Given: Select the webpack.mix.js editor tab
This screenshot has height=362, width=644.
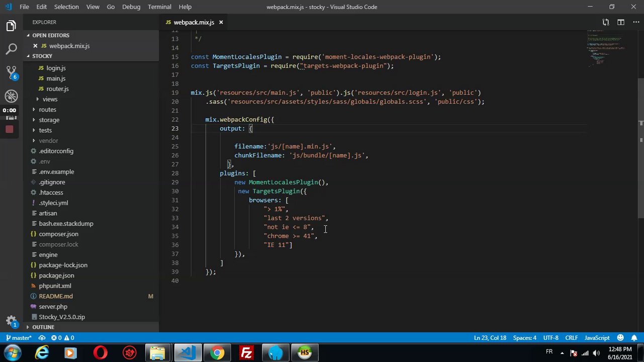Looking at the screenshot, I should pos(194,22).
